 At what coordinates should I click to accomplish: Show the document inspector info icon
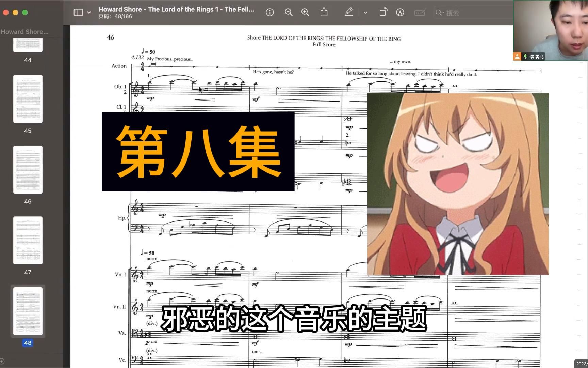tap(270, 12)
